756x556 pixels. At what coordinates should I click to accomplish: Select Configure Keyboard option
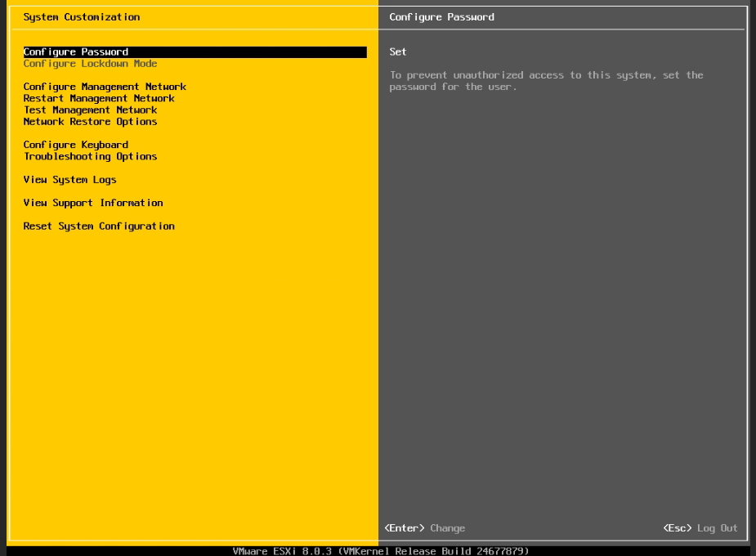click(x=76, y=145)
